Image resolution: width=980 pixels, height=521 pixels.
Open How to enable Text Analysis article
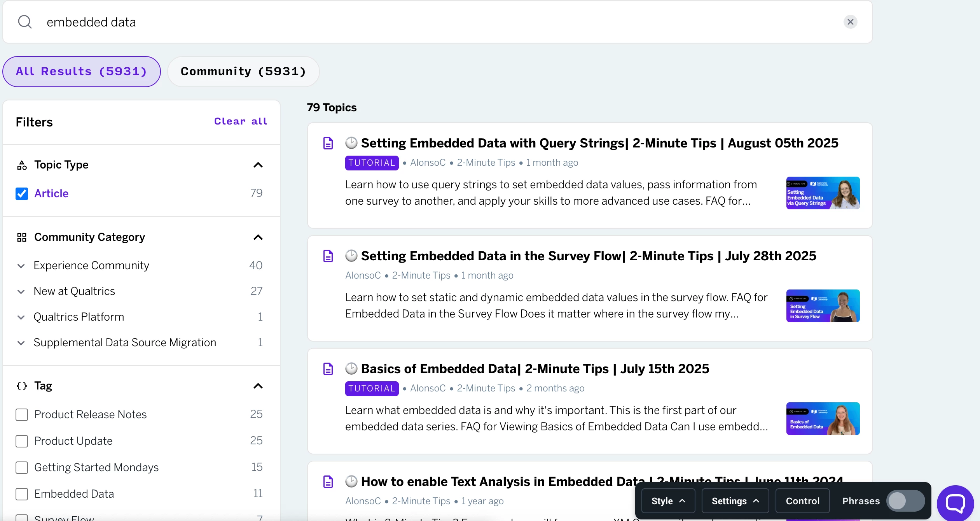click(602, 482)
